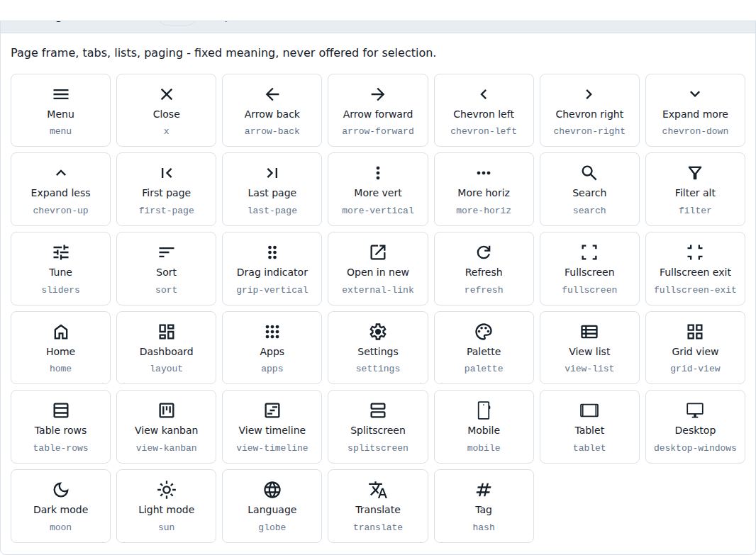Click the Home icon

pyautogui.click(x=61, y=332)
